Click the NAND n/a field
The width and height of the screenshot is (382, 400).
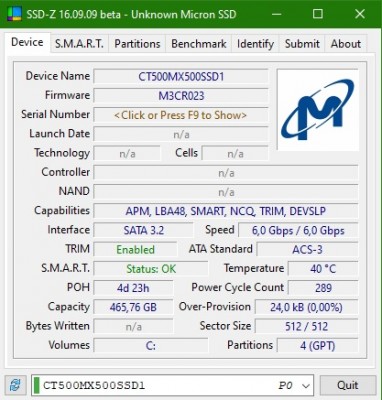click(226, 192)
